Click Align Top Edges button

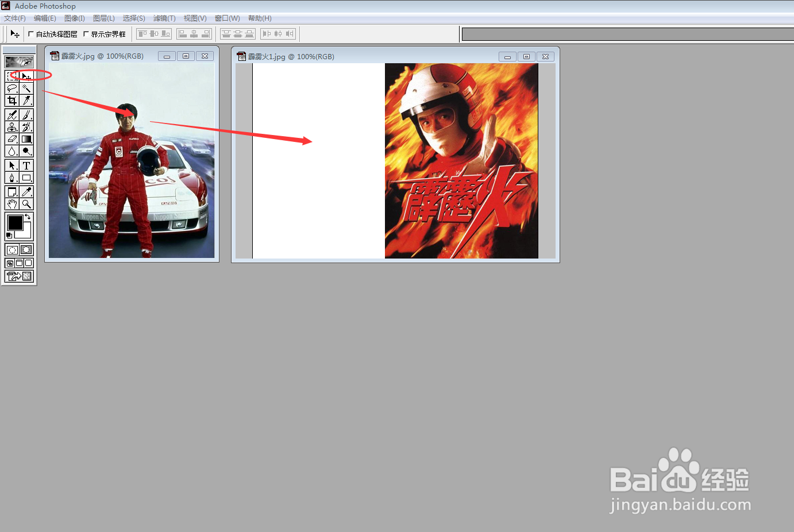pos(142,34)
